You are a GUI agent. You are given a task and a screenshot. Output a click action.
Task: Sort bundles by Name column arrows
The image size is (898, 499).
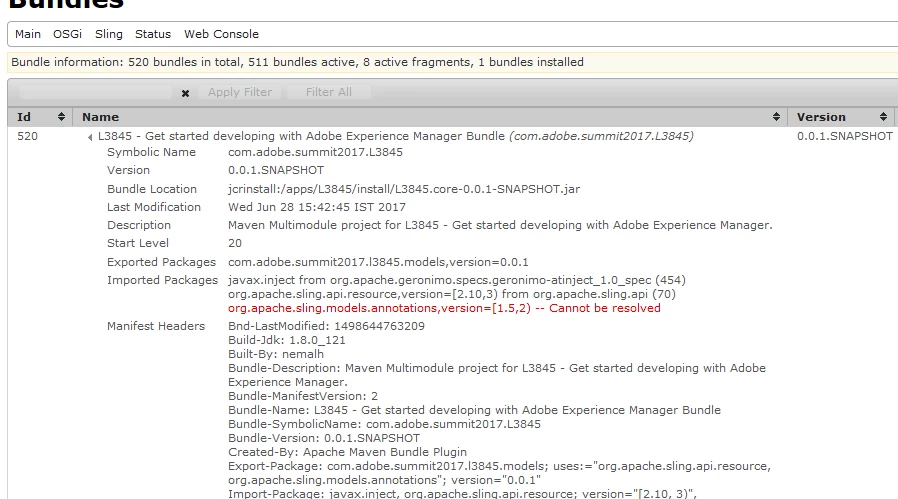click(776, 117)
